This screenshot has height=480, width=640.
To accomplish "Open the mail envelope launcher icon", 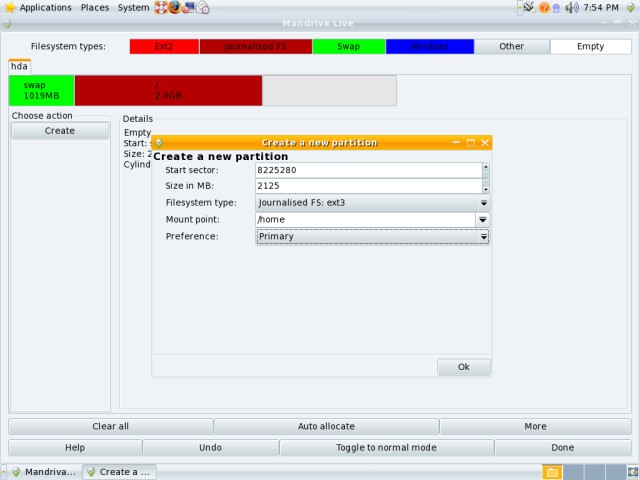I will click(202, 7).
